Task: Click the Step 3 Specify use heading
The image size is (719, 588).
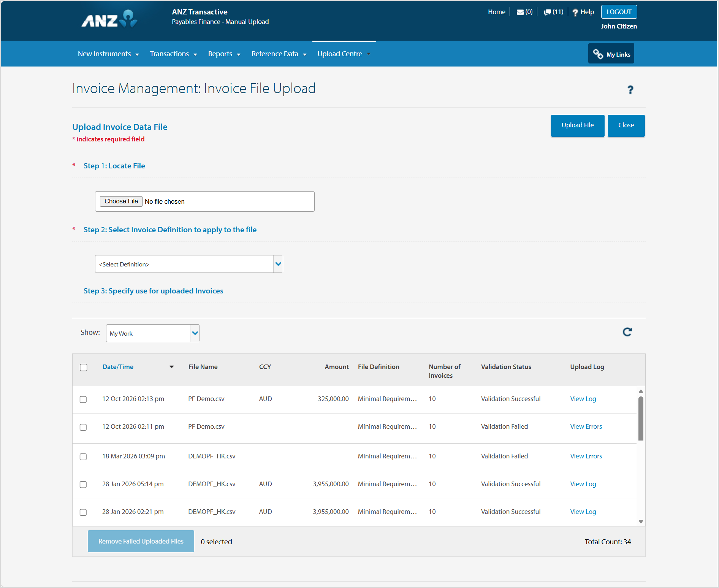Action: pyautogui.click(x=153, y=291)
